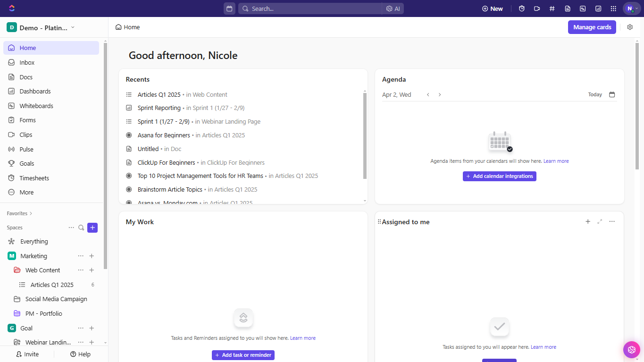The width and height of the screenshot is (644, 362).
Task: Expand the Social Media Campaign folder
Action: [x=17, y=299]
